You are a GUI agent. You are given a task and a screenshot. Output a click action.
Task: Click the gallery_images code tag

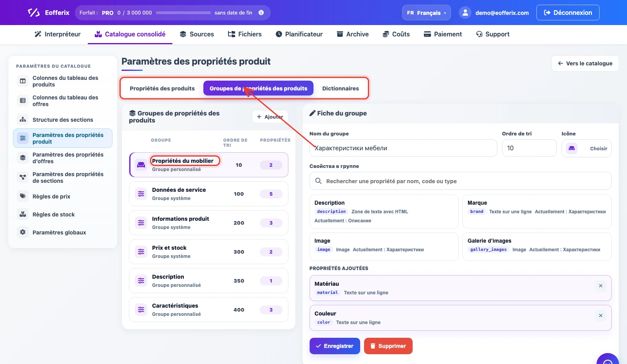pyautogui.click(x=488, y=249)
